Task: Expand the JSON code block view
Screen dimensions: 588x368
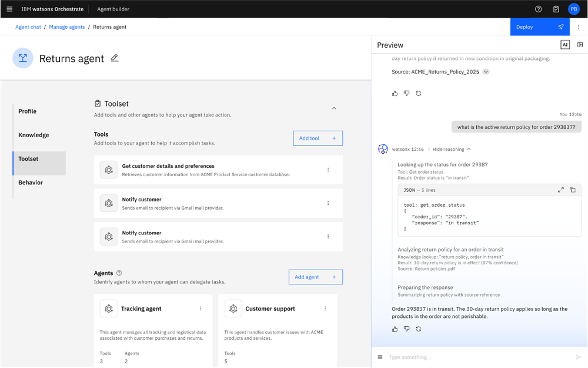Action: pos(560,190)
